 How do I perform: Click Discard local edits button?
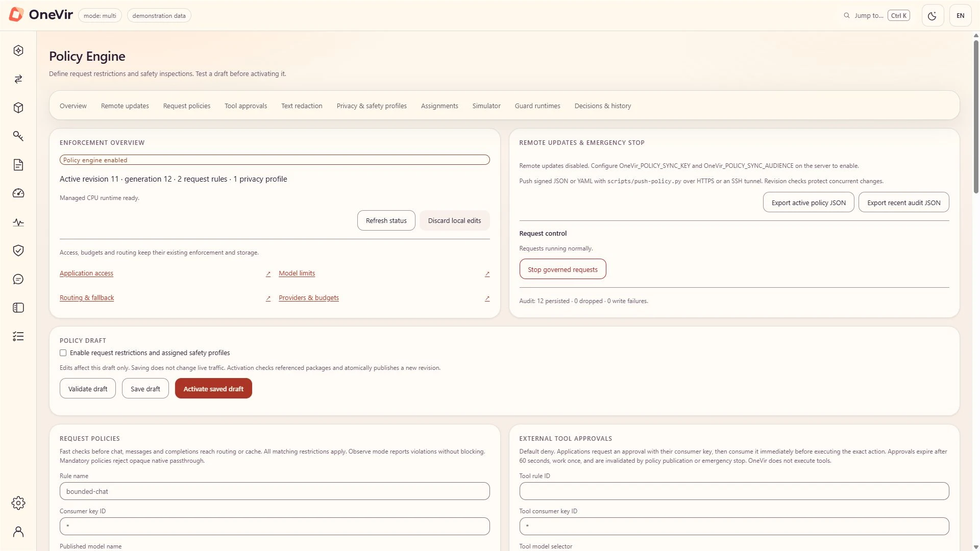[x=454, y=220]
